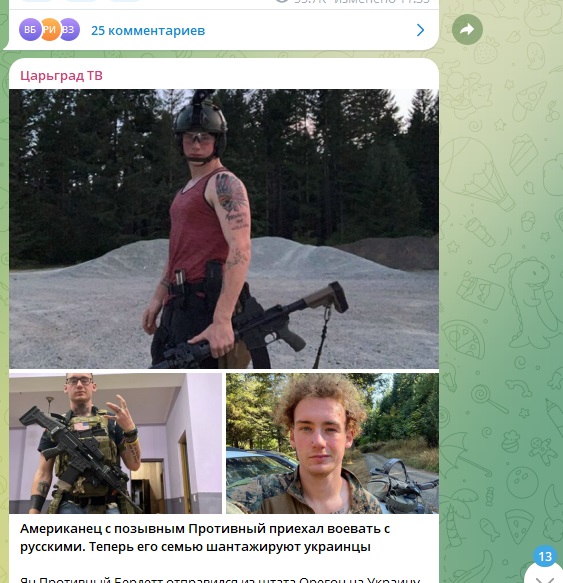Open the forward/share arrow button beside the post
Viewport: 563px width, 583px height.
(x=467, y=29)
